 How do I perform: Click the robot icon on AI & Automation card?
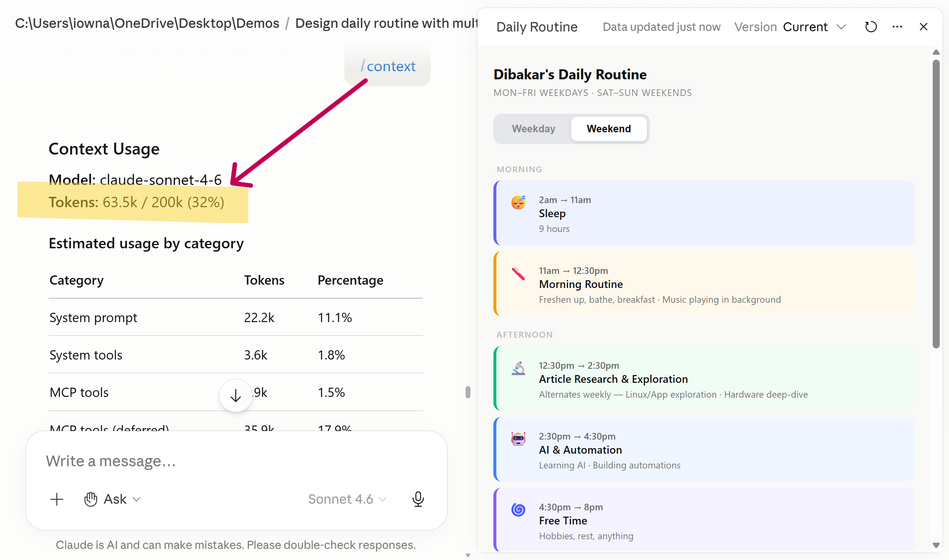pyautogui.click(x=519, y=439)
